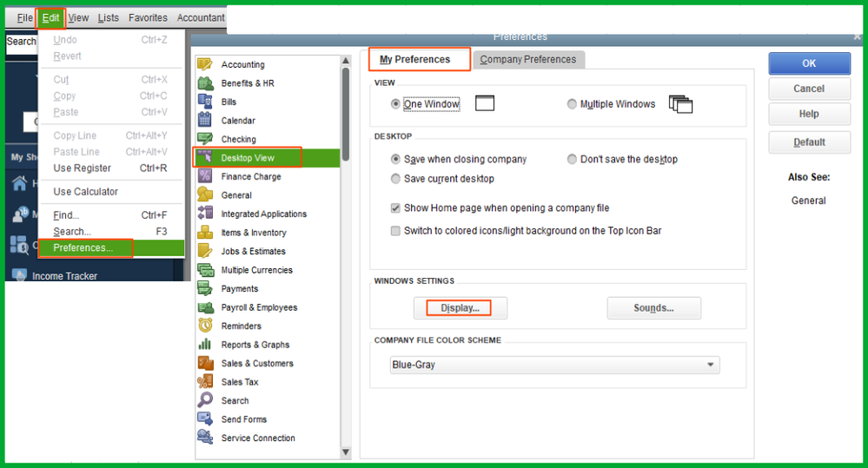Open the Accountant menu
The height and width of the screenshot is (468, 868).
coord(201,18)
